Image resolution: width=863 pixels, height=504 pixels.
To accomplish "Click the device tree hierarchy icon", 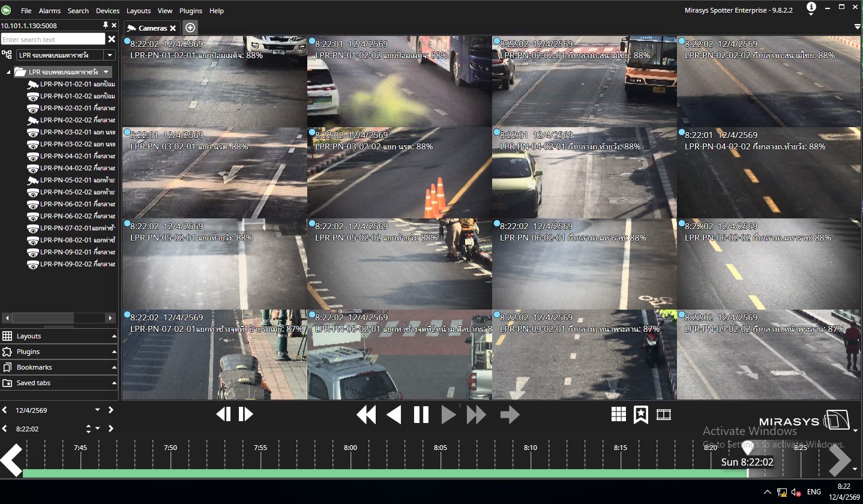I will 7,55.
